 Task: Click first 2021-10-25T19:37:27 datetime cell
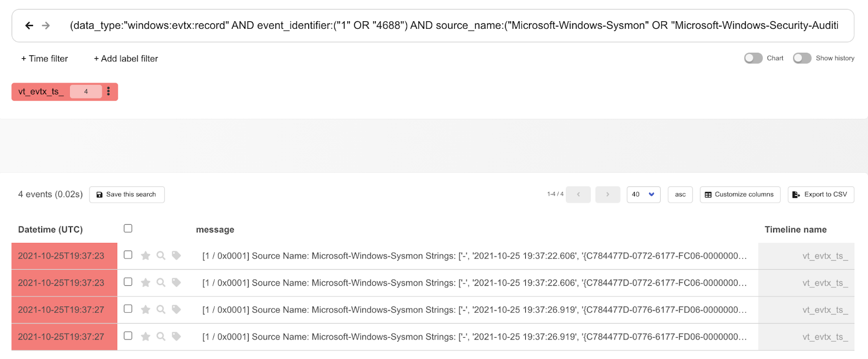(x=65, y=310)
